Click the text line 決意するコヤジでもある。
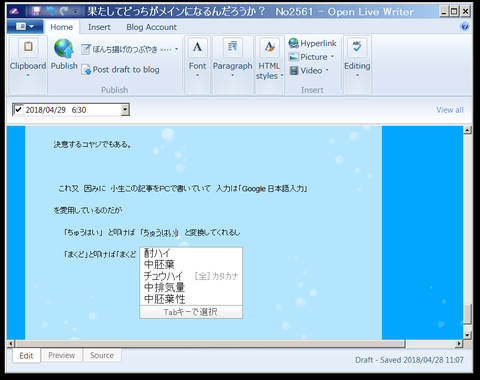The width and height of the screenshot is (480, 380). tap(93, 144)
